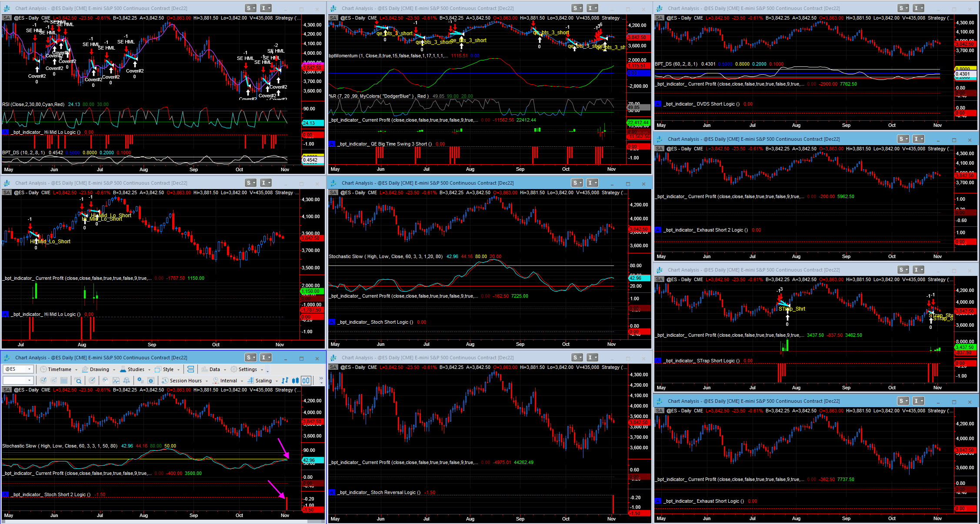Image resolution: width=980 pixels, height=524 pixels.
Task: Select the OHLC bar chart type icon
Action: (285, 381)
